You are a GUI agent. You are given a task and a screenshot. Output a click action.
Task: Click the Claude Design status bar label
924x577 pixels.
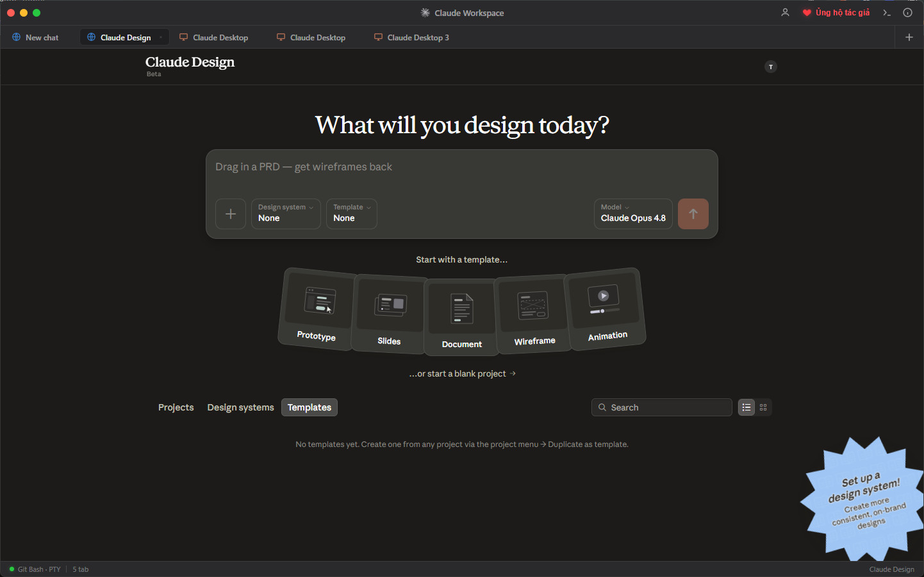891,569
